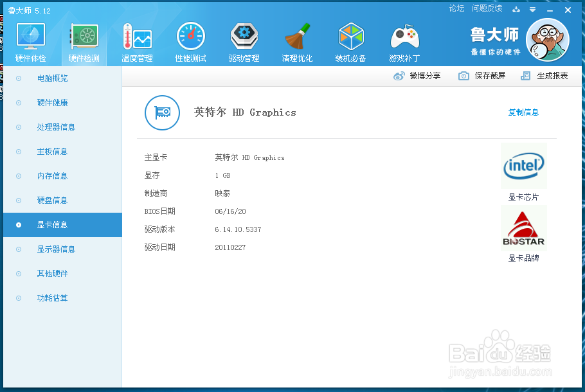Click the 制造商 value 映泰
The width and height of the screenshot is (585, 392).
point(222,193)
